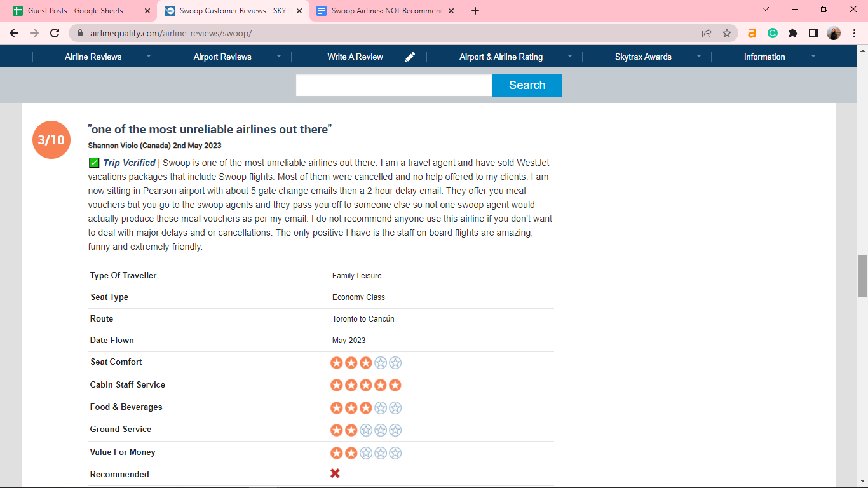This screenshot has width=868, height=488.
Task: Close the Swoop Airlines NOT Recommended tab
Action: point(451,11)
